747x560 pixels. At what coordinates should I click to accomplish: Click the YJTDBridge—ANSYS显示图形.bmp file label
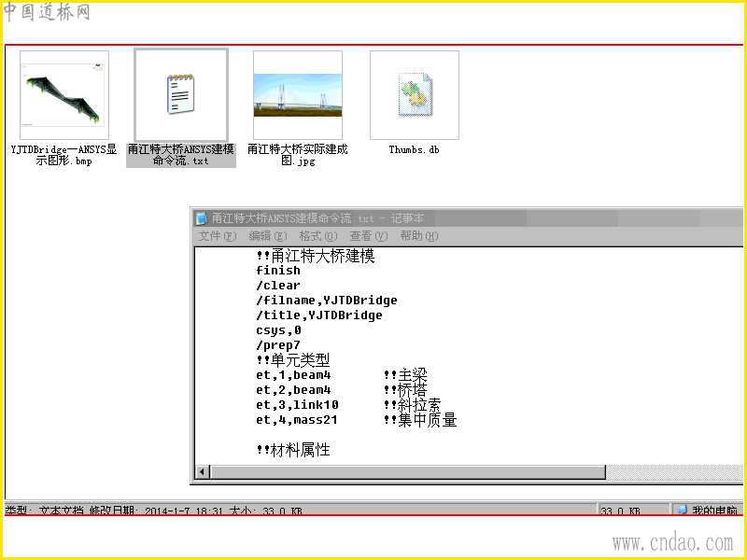63,155
